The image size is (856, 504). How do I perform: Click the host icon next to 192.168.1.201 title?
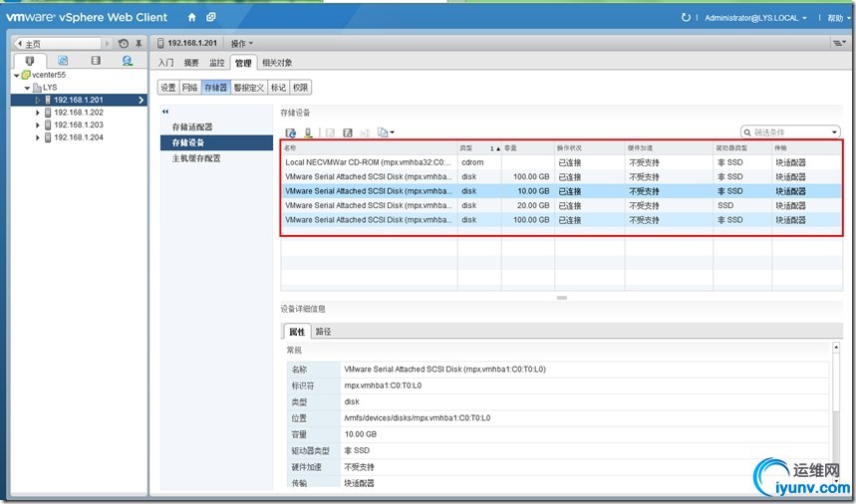(160, 43)
